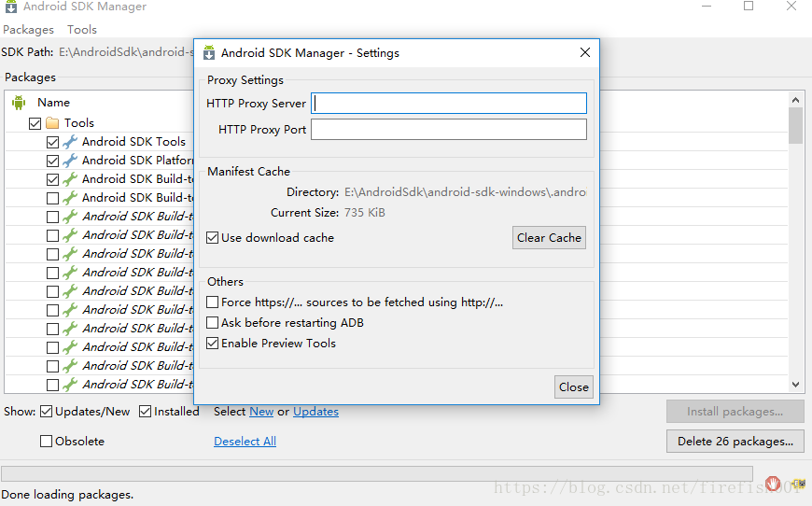Click wrench icon beside Android SDK Platform-tools
812x506 pixels.
point(70,161)
